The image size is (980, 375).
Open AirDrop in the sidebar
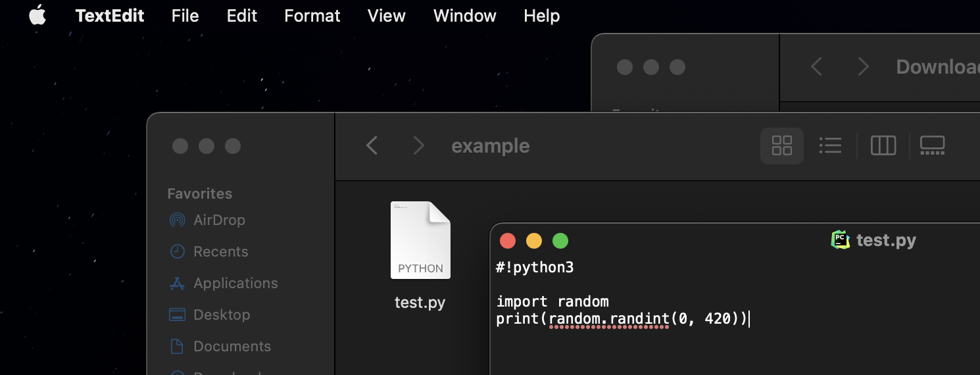(219, 220)
